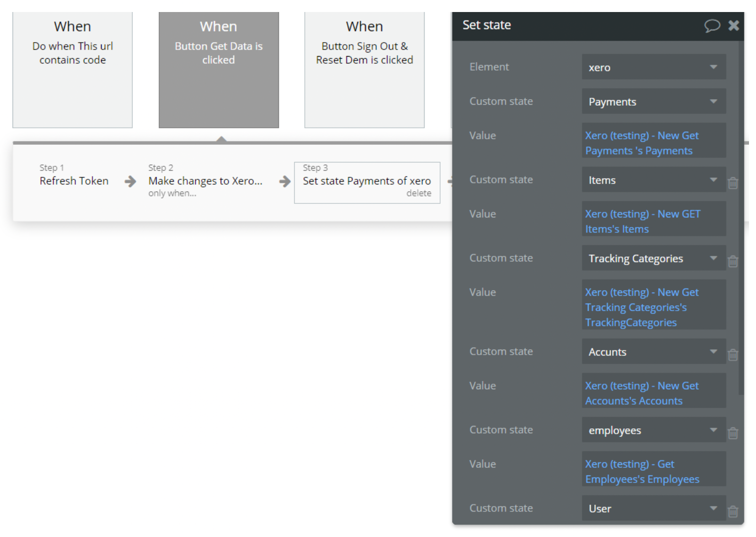Open the employees custom state dropdown

point(654,430)
